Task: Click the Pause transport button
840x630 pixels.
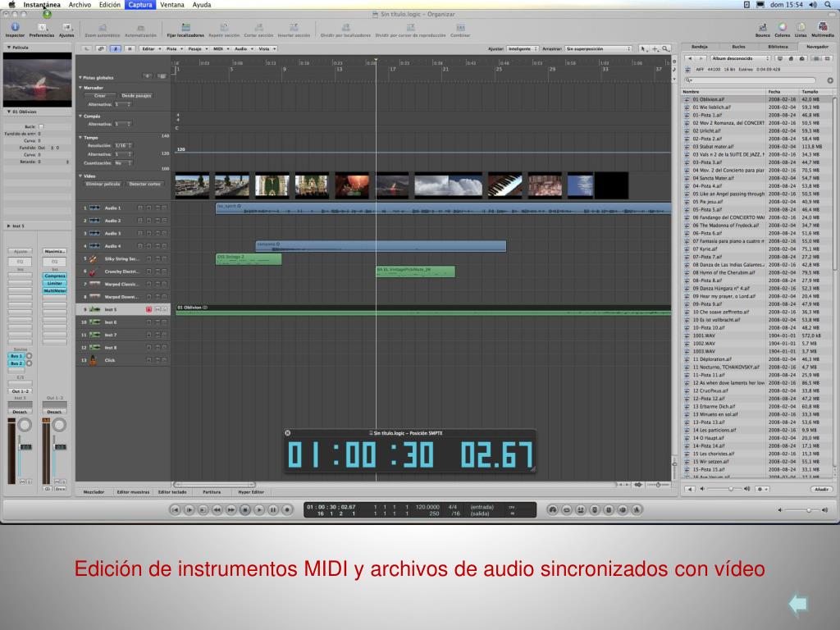Action: (272, 510)
